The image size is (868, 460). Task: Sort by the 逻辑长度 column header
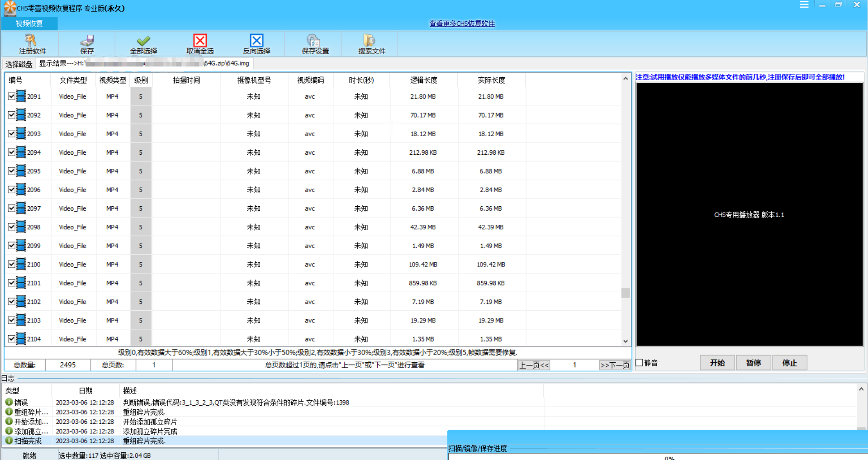(424, 80)
